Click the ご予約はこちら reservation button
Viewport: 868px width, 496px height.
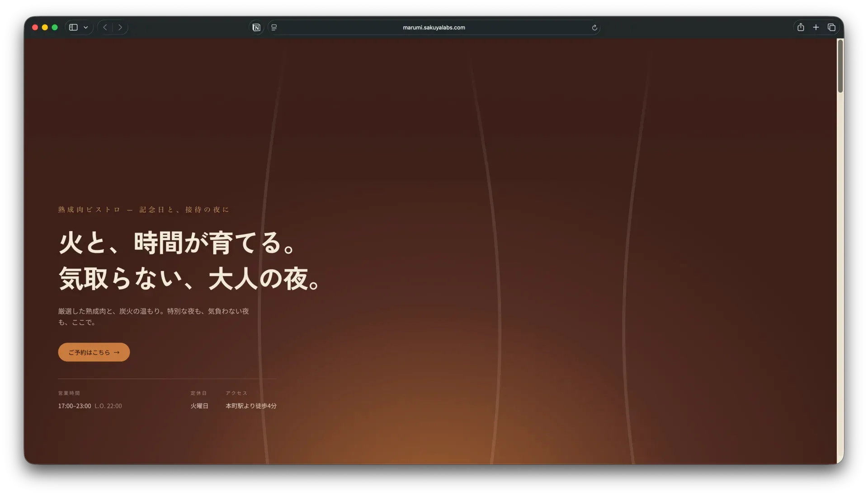[94, 352]
